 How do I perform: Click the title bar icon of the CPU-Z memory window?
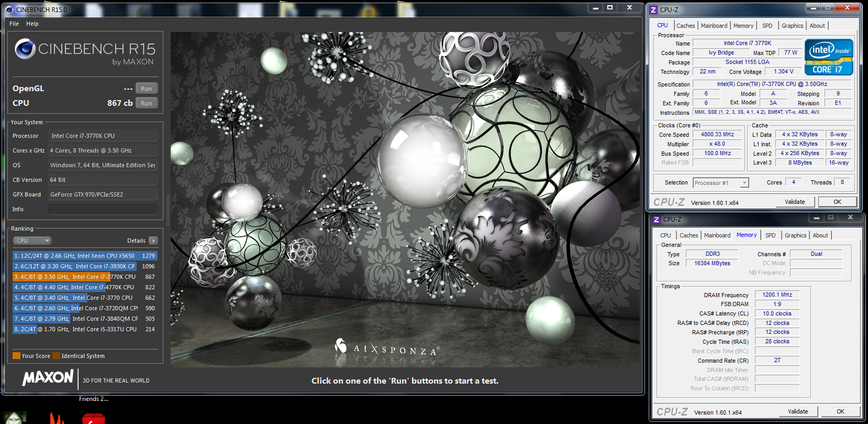coord(656,220)
